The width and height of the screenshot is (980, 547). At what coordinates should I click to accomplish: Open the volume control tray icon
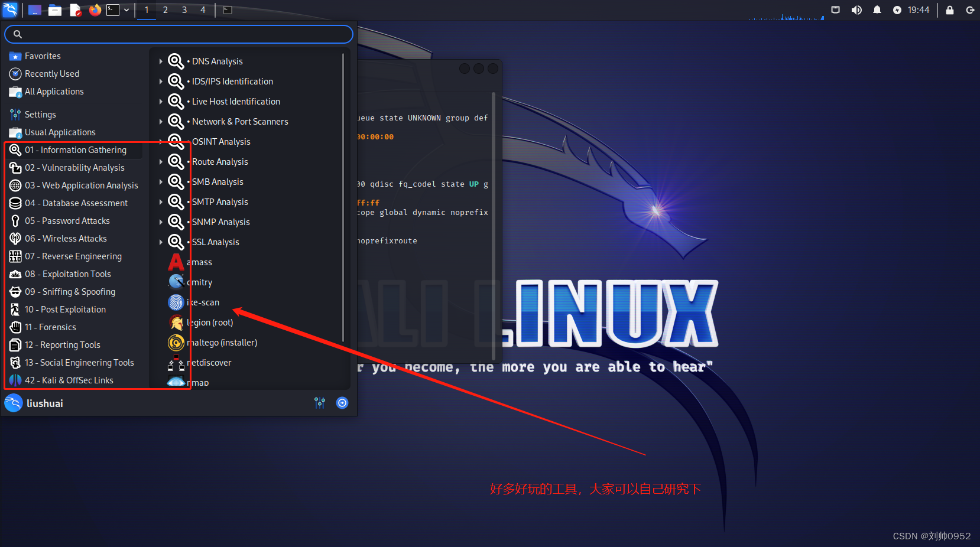(x=856, y=10)
